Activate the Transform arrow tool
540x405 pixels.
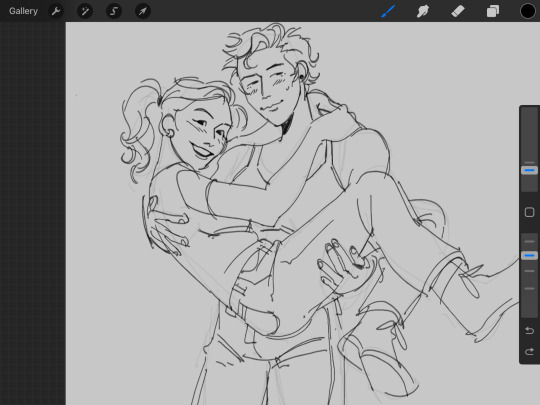point(143,11)
